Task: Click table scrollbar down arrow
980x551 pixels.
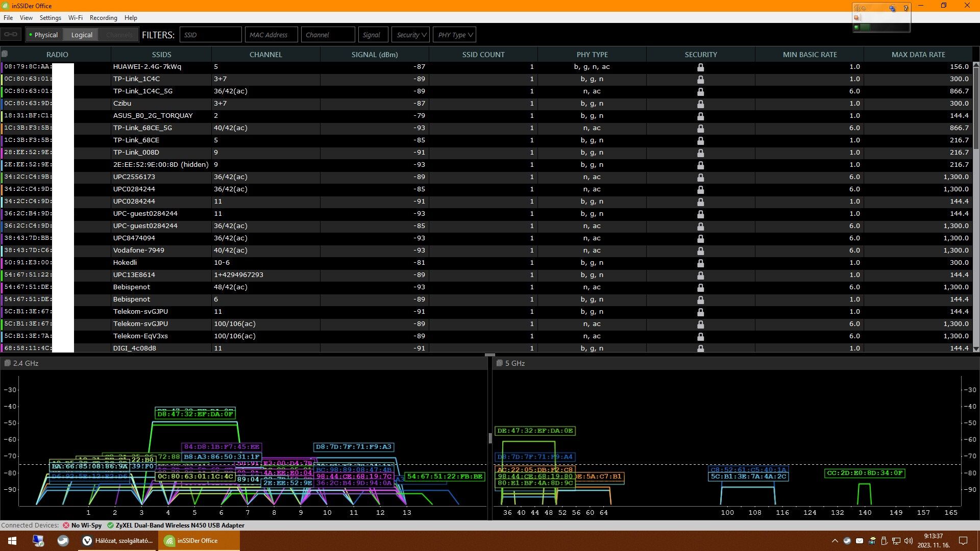Action: (x=976, y=349)
